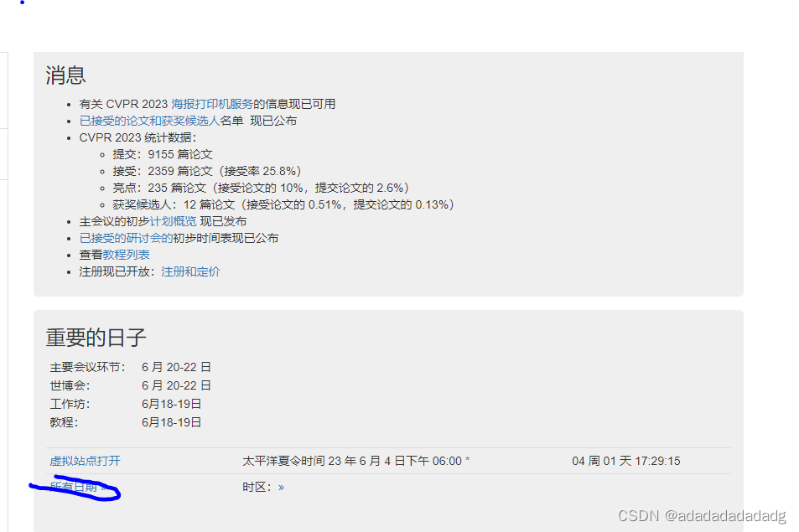This screenshot has width=799, height=532.
Task: Open the 所有日期 link
Action: tap(77, 488)
